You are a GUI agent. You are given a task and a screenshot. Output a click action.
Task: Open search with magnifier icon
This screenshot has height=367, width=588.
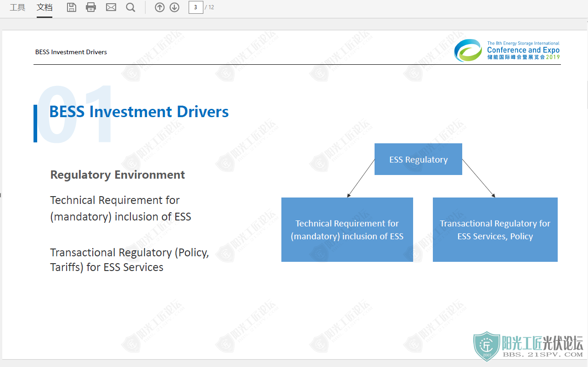click(x=131, y=7)
